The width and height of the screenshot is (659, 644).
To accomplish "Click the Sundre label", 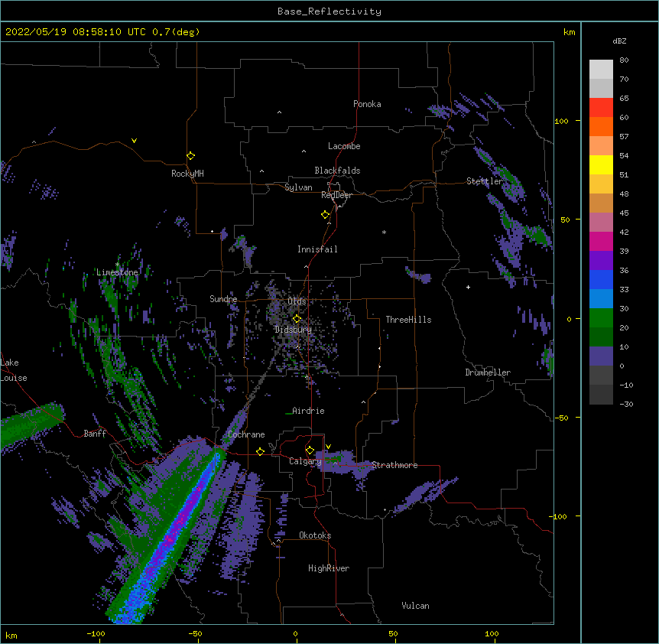I will pos(223,299).
